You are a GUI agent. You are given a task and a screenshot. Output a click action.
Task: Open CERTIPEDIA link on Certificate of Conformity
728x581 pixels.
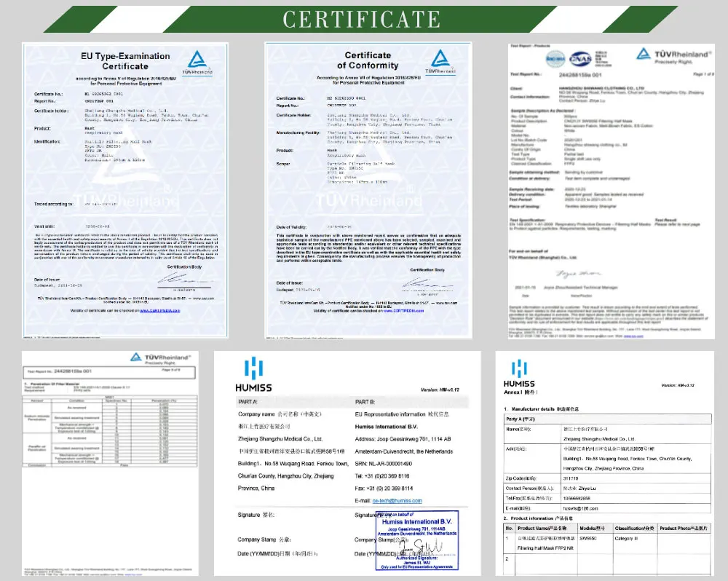[x=403, y=311]
